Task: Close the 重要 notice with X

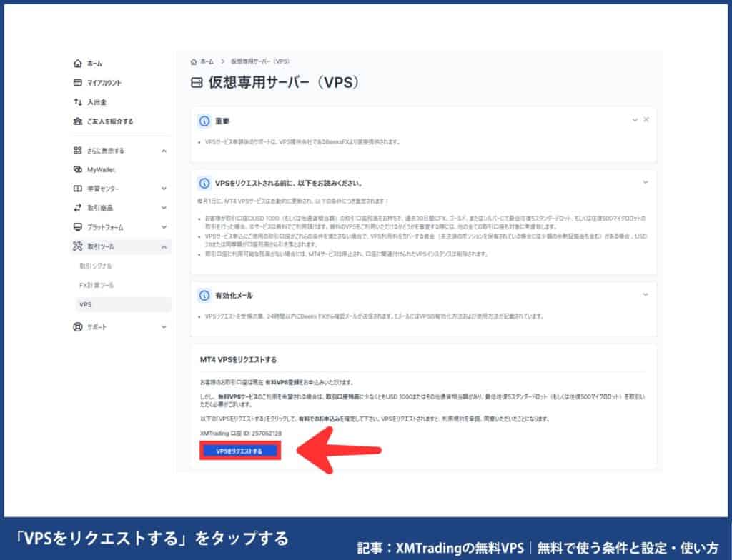Action: click(x=646, y=120)
